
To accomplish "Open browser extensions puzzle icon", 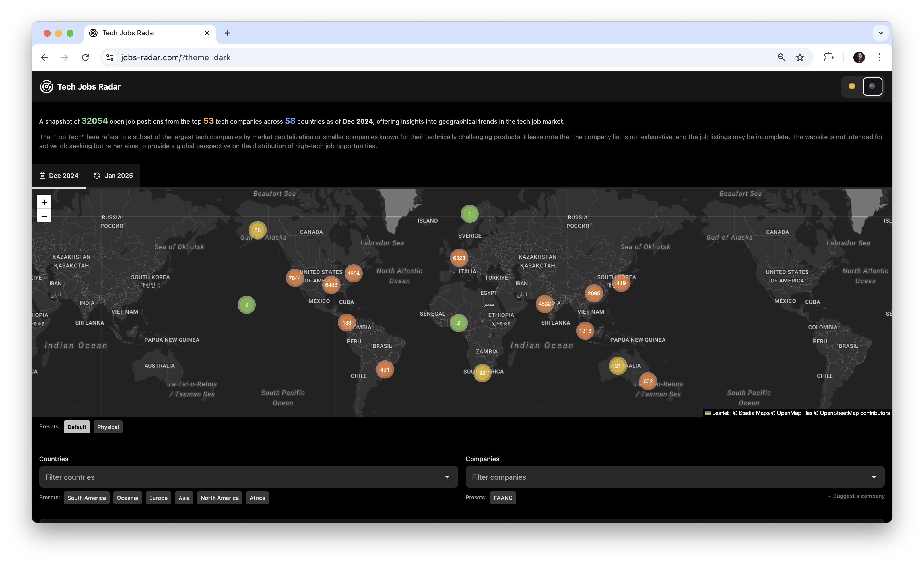I will [x=829, y=57].
